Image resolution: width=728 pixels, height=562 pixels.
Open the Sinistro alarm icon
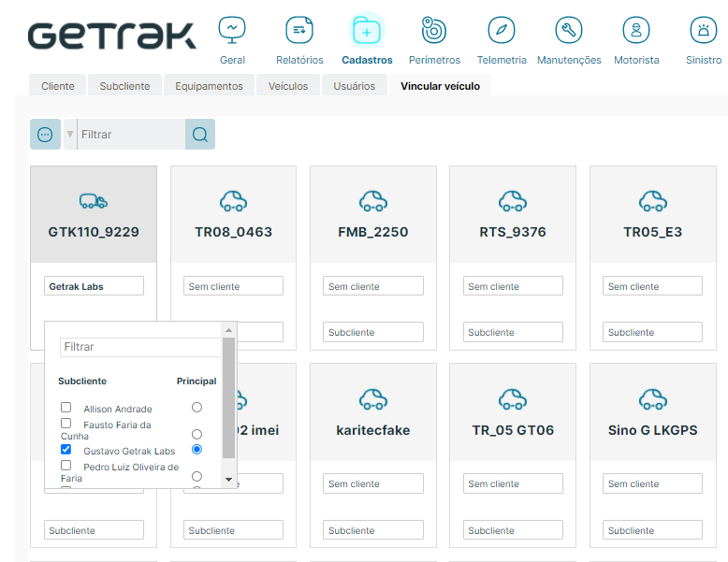point(704,30)
